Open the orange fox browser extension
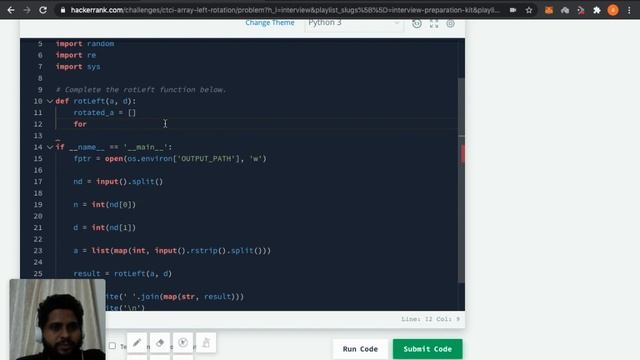This screenshot has width=640, height=360. [x=549, y=10]
